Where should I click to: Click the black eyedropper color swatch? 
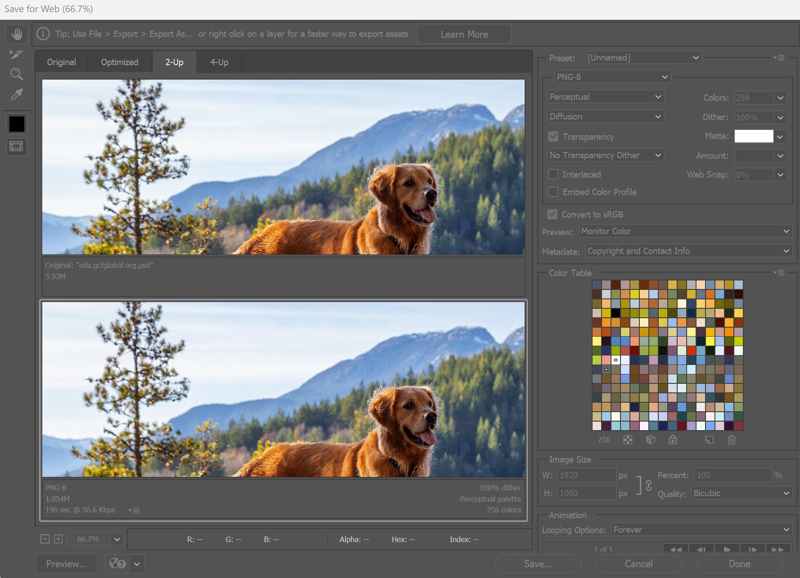point(16,124)
